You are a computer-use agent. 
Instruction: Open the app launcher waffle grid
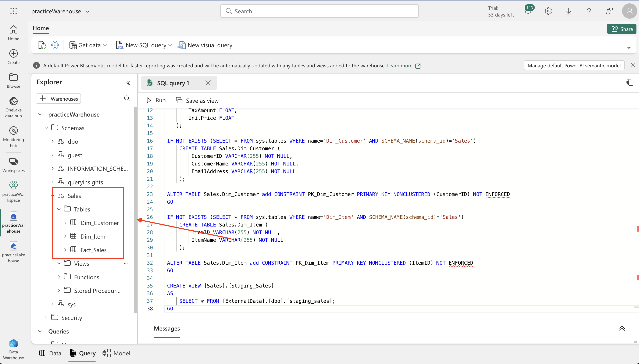coord(14,11)
